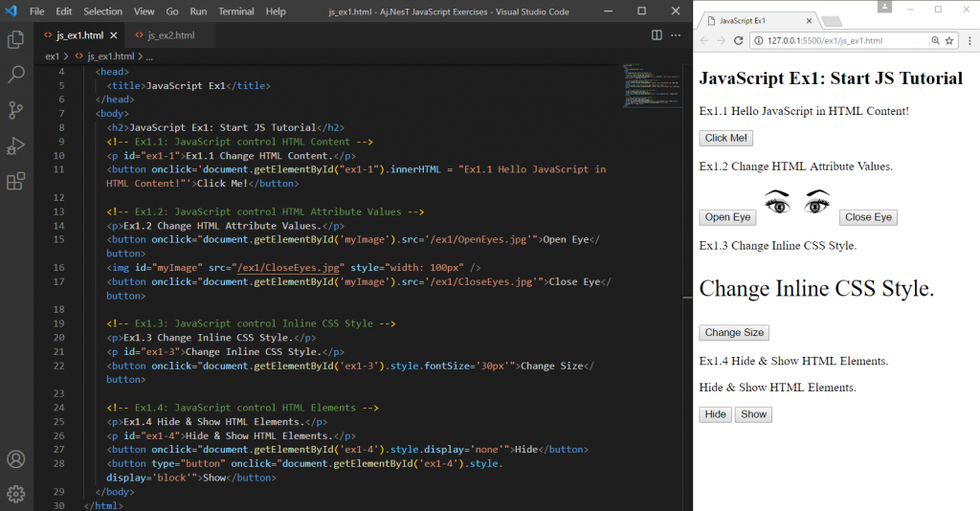980x511 pixels.
Task: Click the ex1 folder breadcrumb
Action: click(x=53, y=56)
